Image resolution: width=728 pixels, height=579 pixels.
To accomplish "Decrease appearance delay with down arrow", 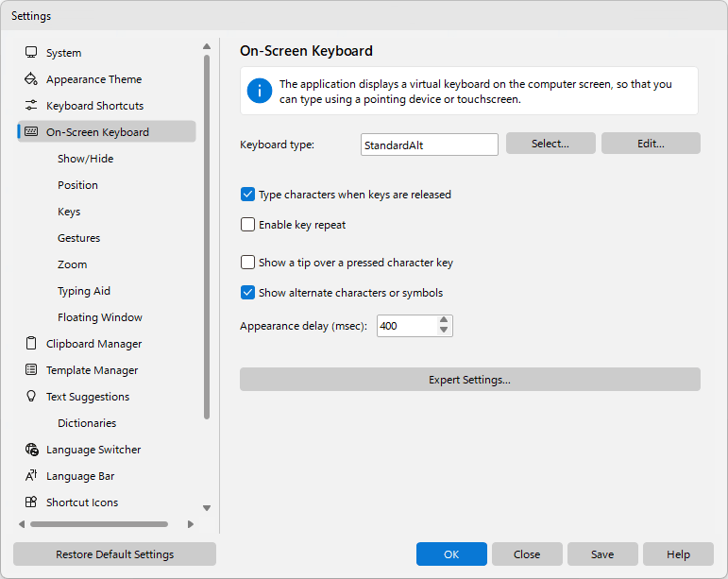I will pyautogui.click(x=444, y=331).
